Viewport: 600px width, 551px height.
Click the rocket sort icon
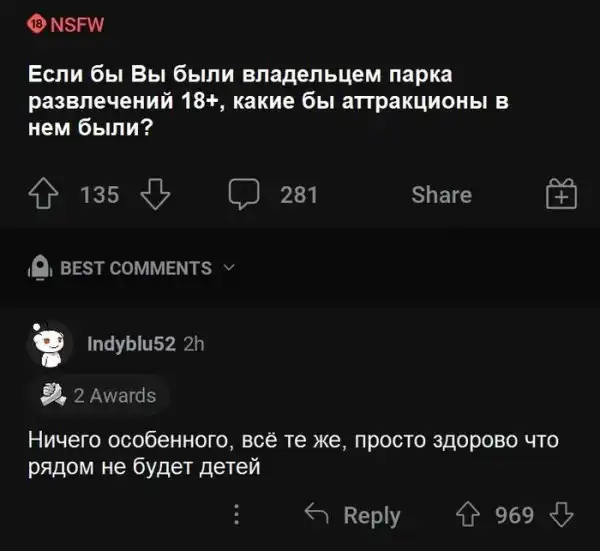coord(40,267)
